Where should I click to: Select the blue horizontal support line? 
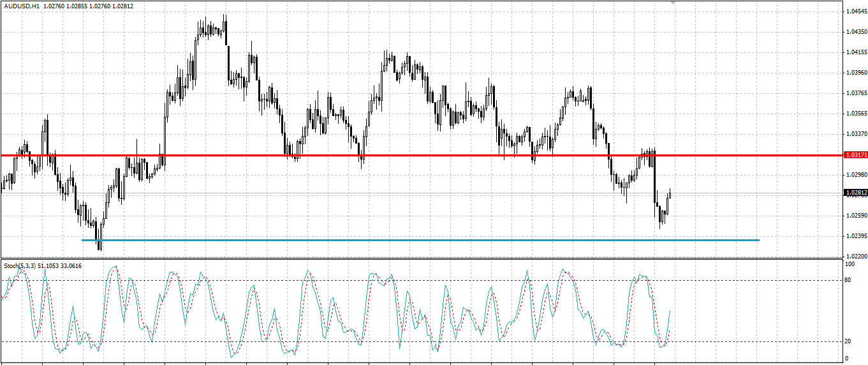(x=421, y=240)
